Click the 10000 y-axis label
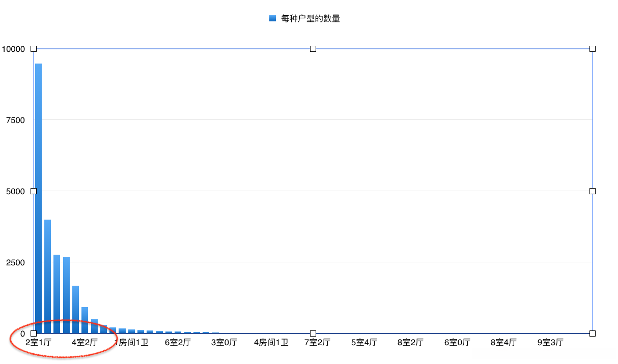The image size is (618, 364). click(13, 49)
